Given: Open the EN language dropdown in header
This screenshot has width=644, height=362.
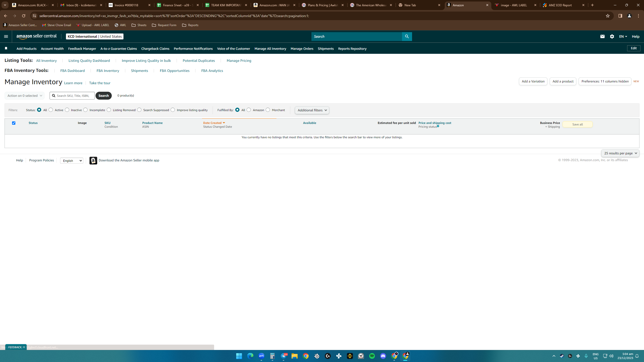Looking at the screenshot, I should (623, 36).
